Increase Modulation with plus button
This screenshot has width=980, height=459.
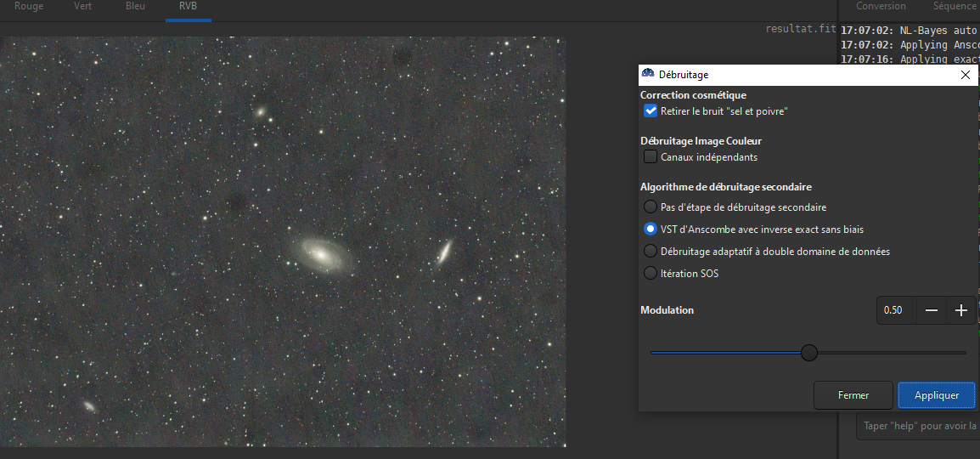pyautogui.click(x=961, y=310)
